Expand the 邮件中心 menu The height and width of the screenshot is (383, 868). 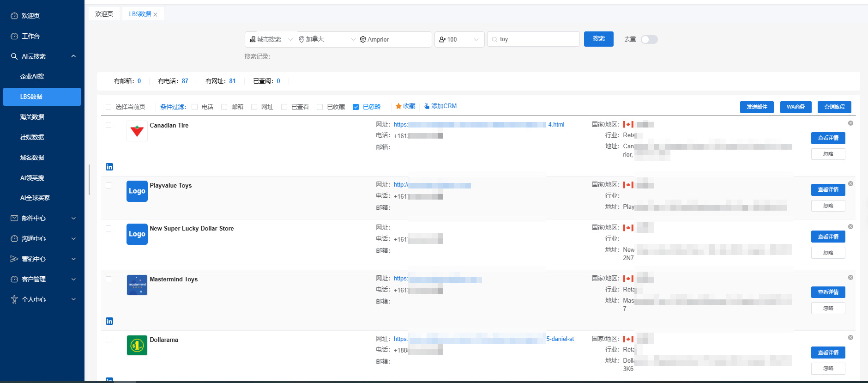pyautogui.click(x=73, y=218)
